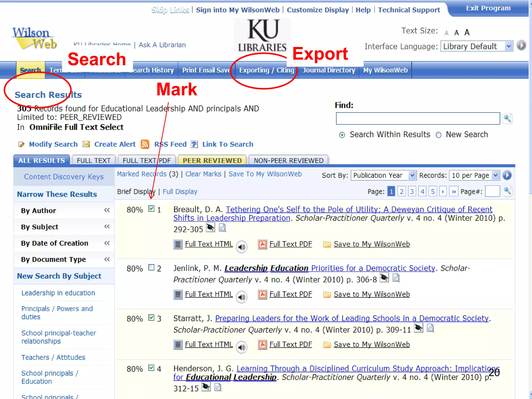This screenshot has height=399, width=532.
Task: Click the Link To Search icon
Action: [194, 144]
